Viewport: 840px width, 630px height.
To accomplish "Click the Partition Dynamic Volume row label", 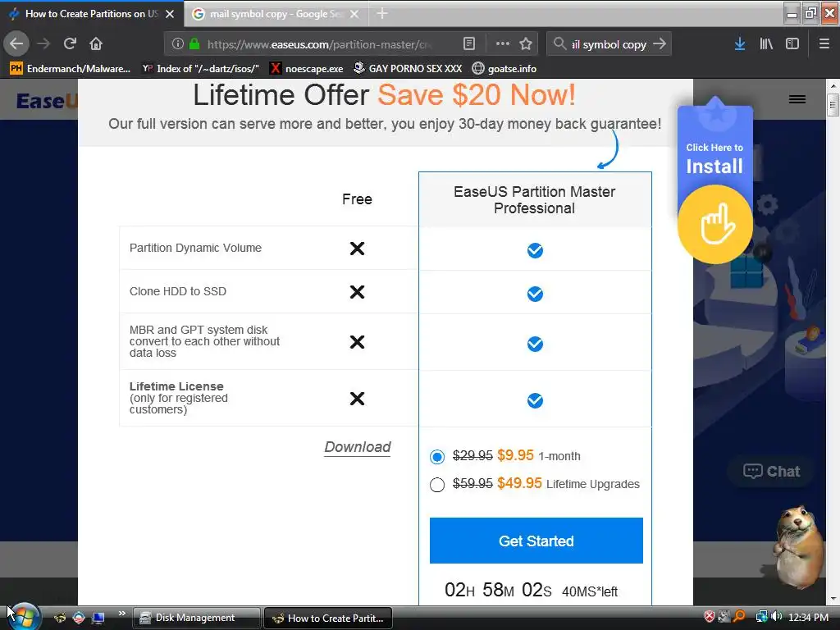I will click(x=195, y=248).
